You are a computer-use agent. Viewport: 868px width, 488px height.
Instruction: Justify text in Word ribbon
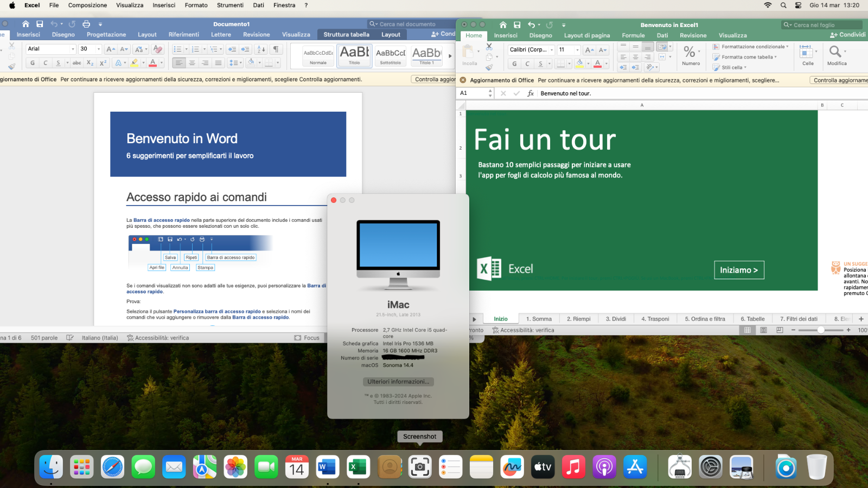[x=218, y=63]
